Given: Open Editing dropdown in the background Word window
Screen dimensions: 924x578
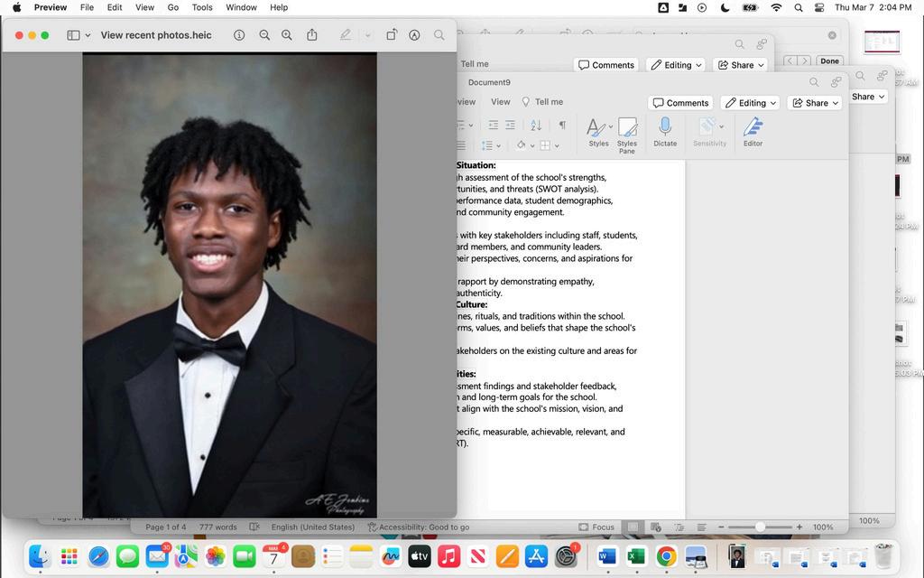Looking at the screenshot, I should click(x=677, y=65).
